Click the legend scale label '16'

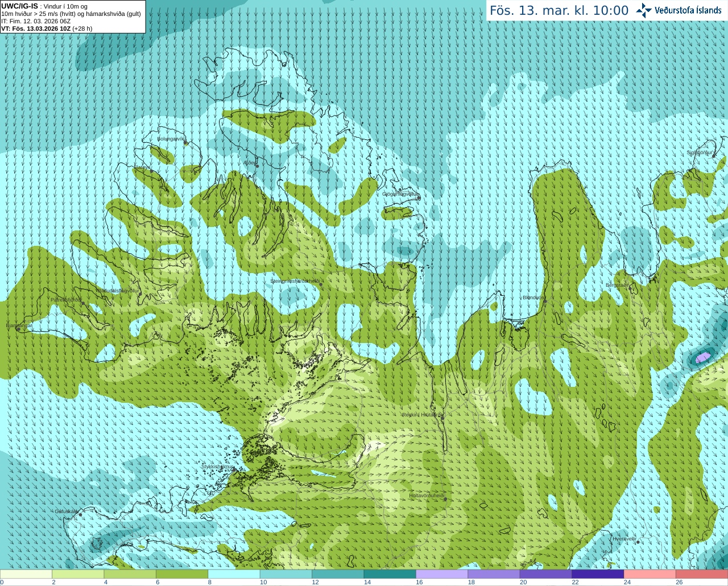(x=419, y=582)
